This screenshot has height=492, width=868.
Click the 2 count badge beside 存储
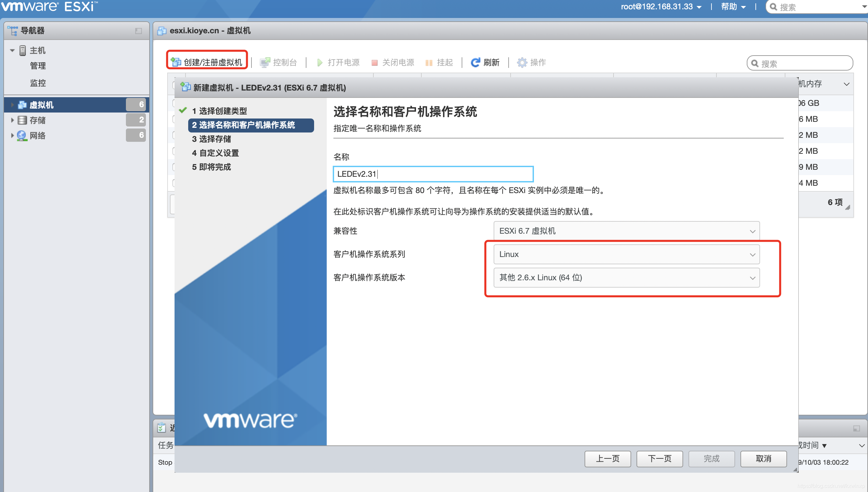pyautogui.click(x=136, y=120)
